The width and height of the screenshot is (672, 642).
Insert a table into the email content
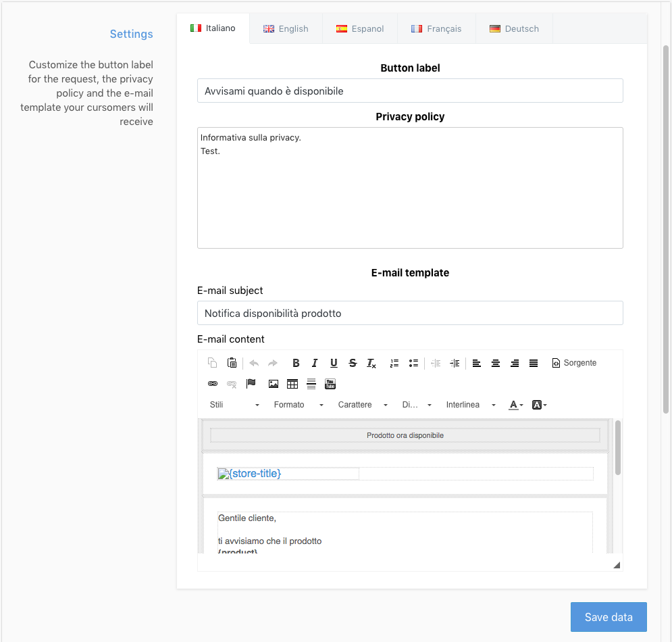point(292,384)
